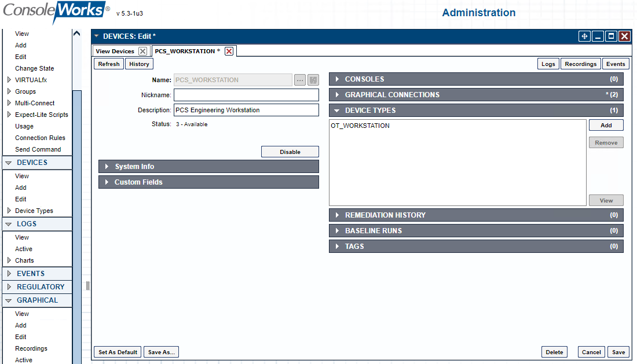Open Recordings for this device

(x=580, y=64)
